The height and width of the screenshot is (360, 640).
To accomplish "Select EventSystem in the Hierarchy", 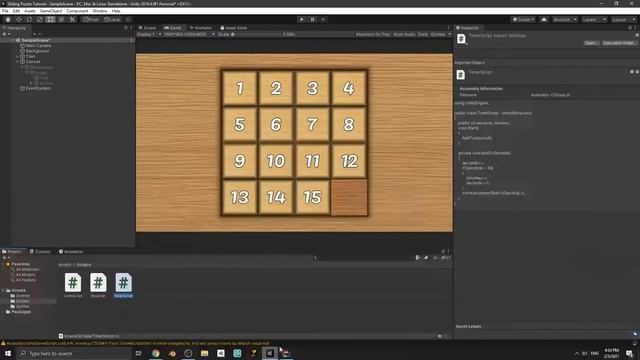I will pyautogui.click(x=38, y=88).
